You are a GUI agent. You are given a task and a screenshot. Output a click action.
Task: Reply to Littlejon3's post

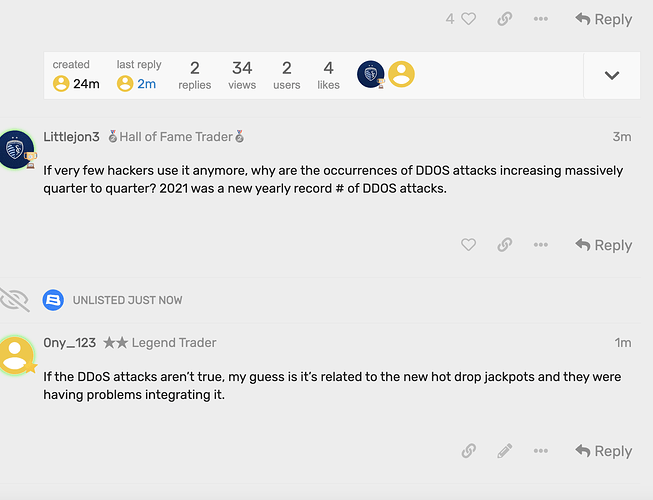pyautogui.click(x=603, y=245)
